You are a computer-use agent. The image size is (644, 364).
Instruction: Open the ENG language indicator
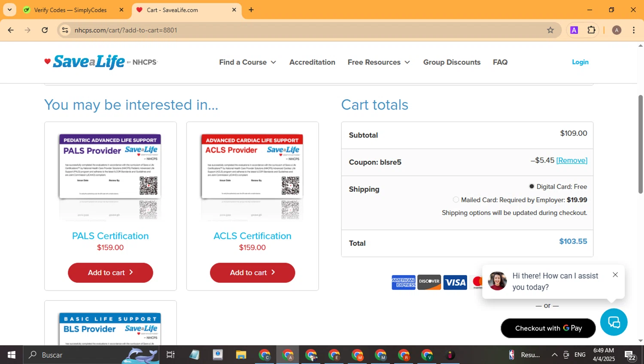click(x=580, y=355)
